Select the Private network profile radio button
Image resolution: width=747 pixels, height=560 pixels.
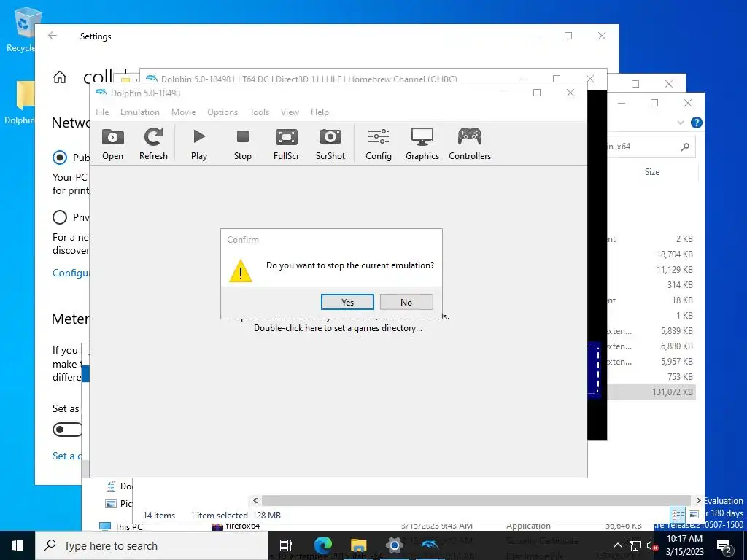[60, 217]
